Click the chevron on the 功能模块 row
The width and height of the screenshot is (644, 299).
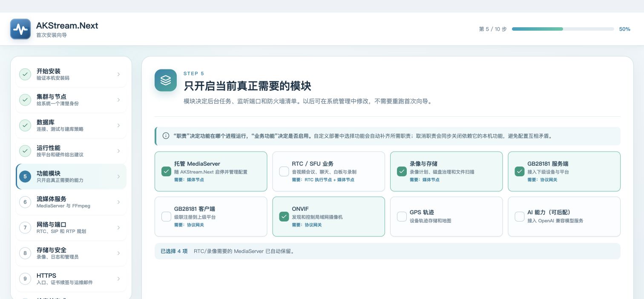(x=118, y=176)
